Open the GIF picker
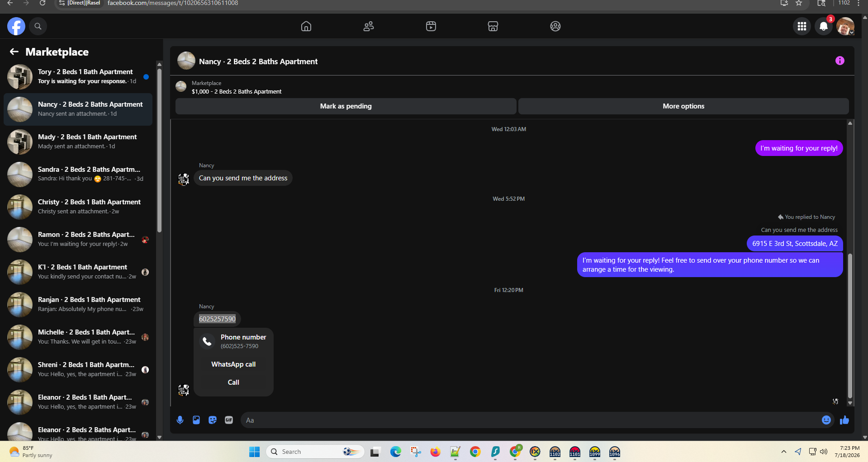Image resolution: width=868 pixels, height=462 pixels. coord(229,420)
